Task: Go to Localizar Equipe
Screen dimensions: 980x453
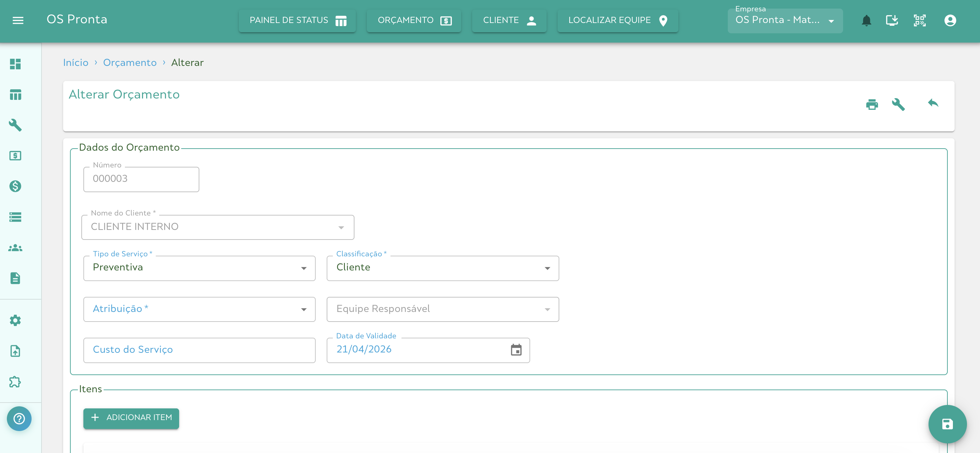Action: (617, 21)
